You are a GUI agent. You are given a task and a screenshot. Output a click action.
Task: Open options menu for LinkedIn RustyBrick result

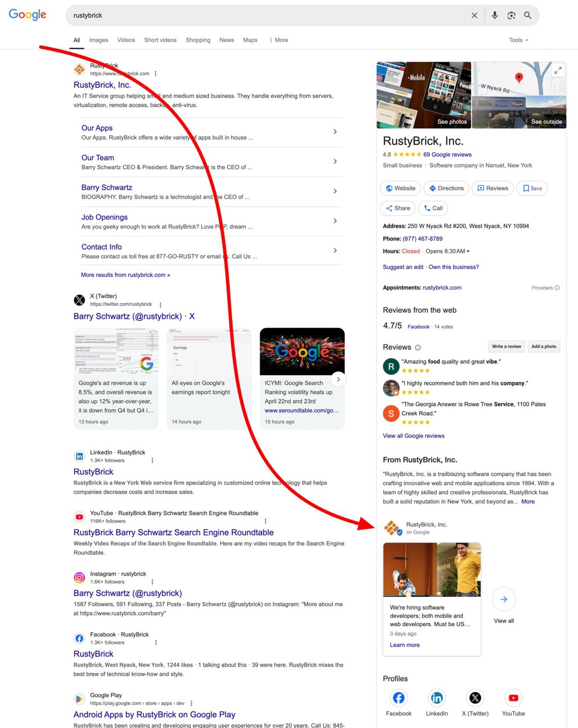point(152,461)
